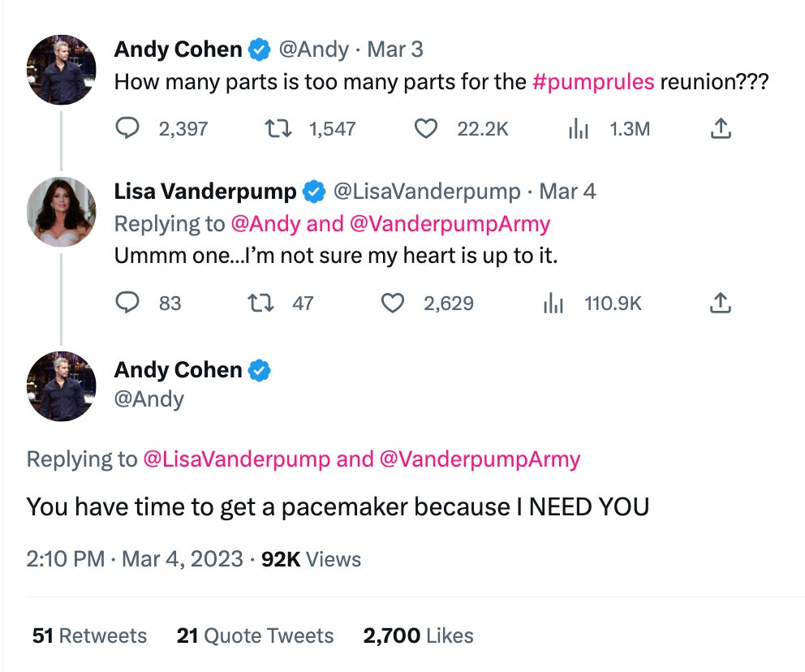
Task: View analytics of Andy's 1.3M views tweet
Action: 578,128
